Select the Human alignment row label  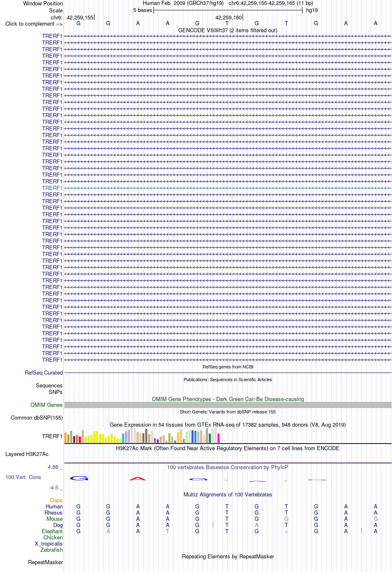click(54, 506)
